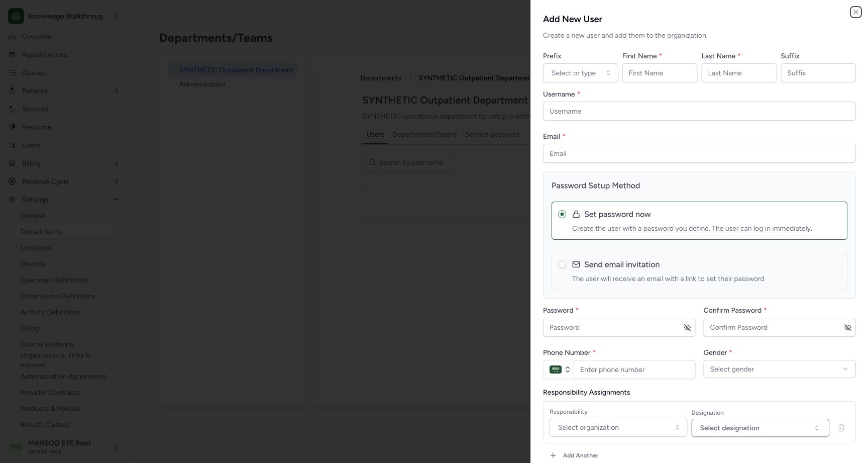The image size is (868, 463).
Task: Toggle Password field visibility eye
Action: [687, 328]
